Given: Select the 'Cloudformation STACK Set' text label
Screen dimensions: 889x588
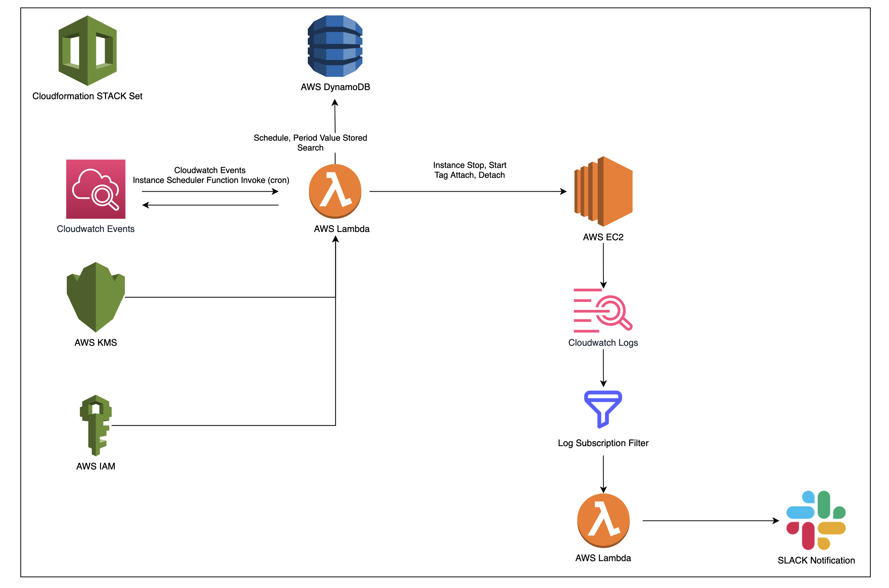Looking at the screenshot, I should [87, 96].
